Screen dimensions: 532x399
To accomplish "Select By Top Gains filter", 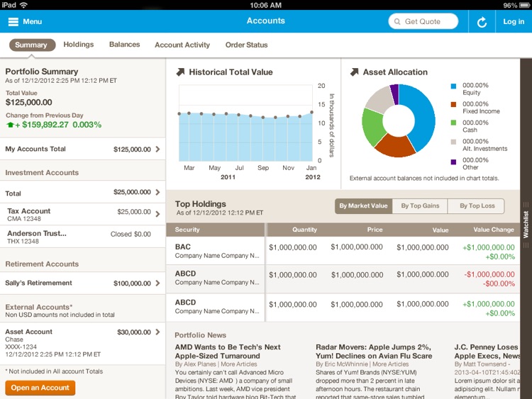I will (420, 206).
